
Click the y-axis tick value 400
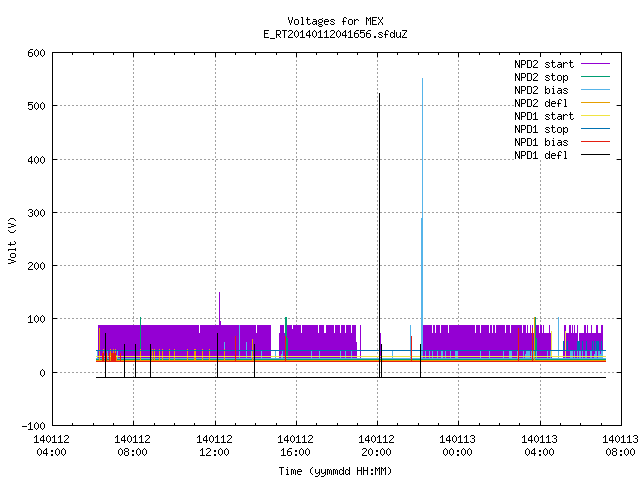pos(36,160)
